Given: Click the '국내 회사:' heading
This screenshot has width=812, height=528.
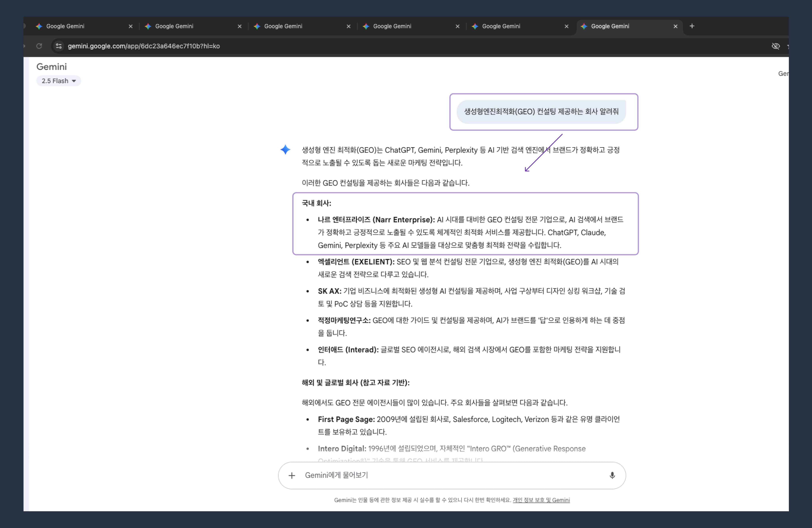Looking at the screenshot, I should point(316,203).
